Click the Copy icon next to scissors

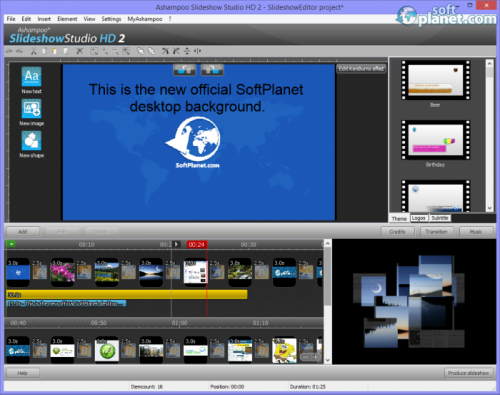click(x=44, y=51)
